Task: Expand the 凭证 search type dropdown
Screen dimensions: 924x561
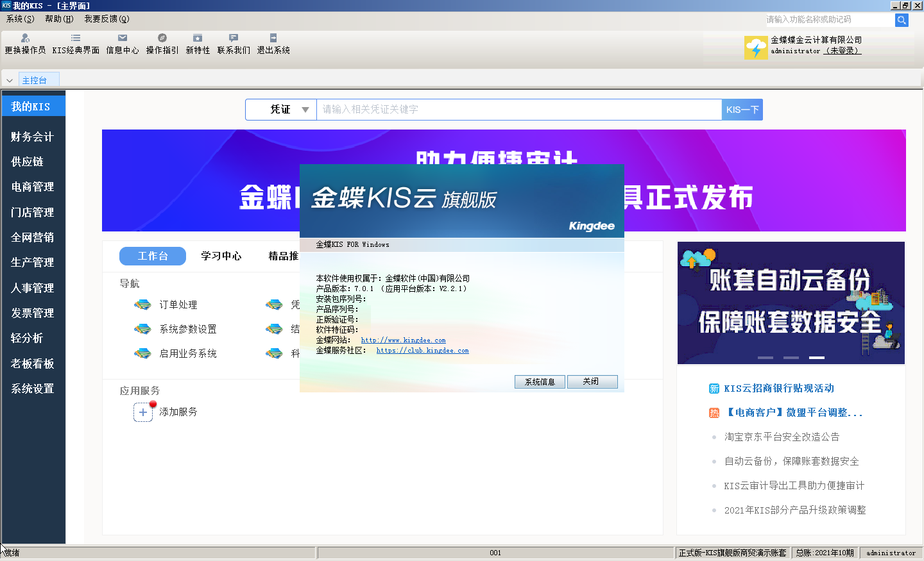Action: click(x=305, y=110)
